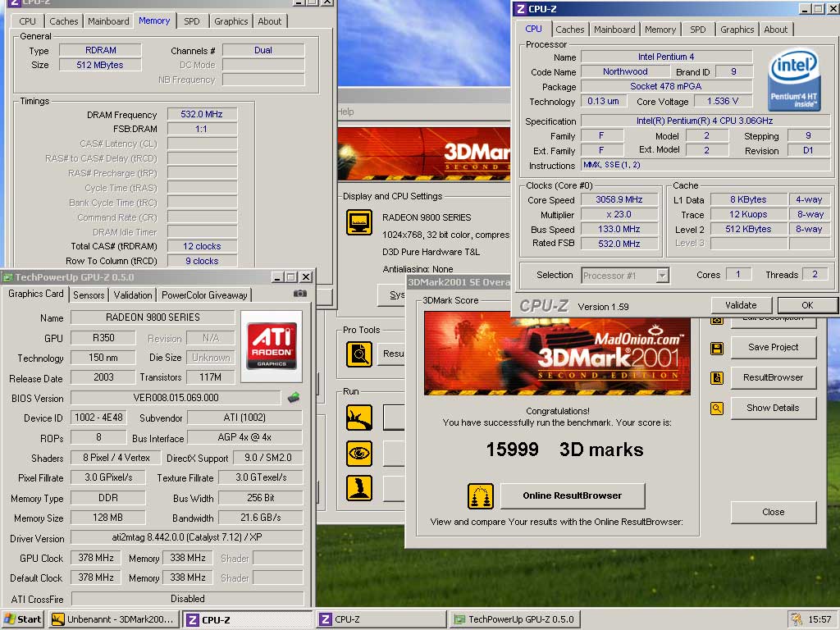Click the ATI CrossFire Disabled field
840x630 pixels.
187,598
